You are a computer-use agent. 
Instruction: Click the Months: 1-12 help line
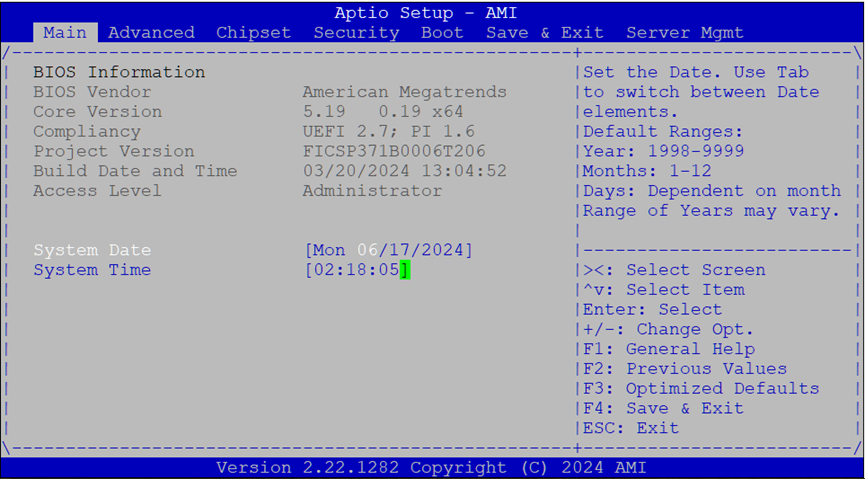click(x=647, y=171)
